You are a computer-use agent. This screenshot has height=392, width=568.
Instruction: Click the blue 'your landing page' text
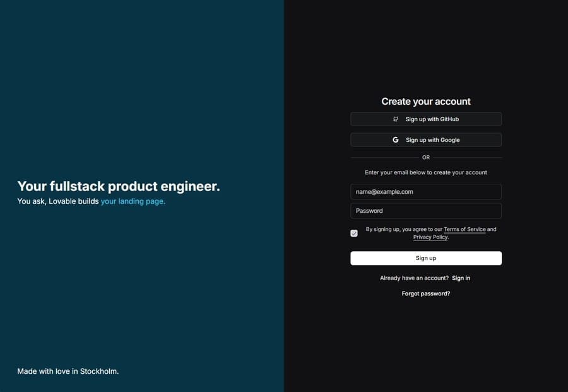click(x=133, y=201)
